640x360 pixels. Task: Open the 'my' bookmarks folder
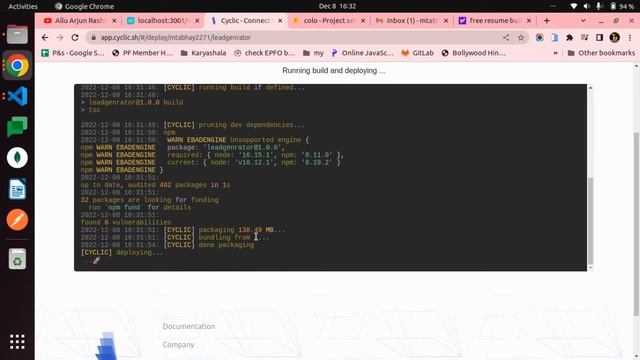click(313, 53)
